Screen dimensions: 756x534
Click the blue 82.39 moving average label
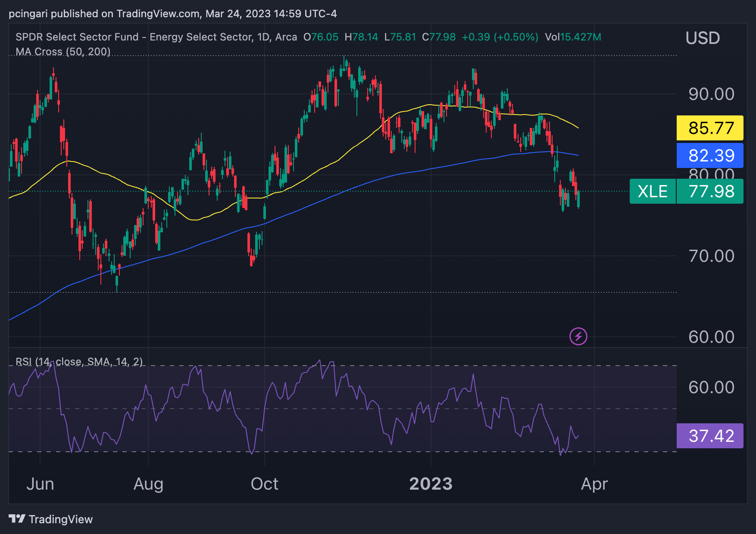[710, 155]
